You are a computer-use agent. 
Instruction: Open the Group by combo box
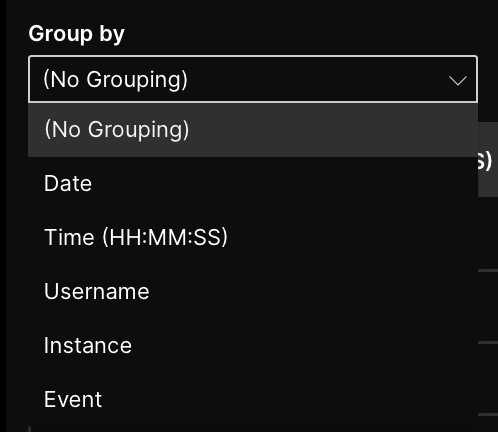253,79
